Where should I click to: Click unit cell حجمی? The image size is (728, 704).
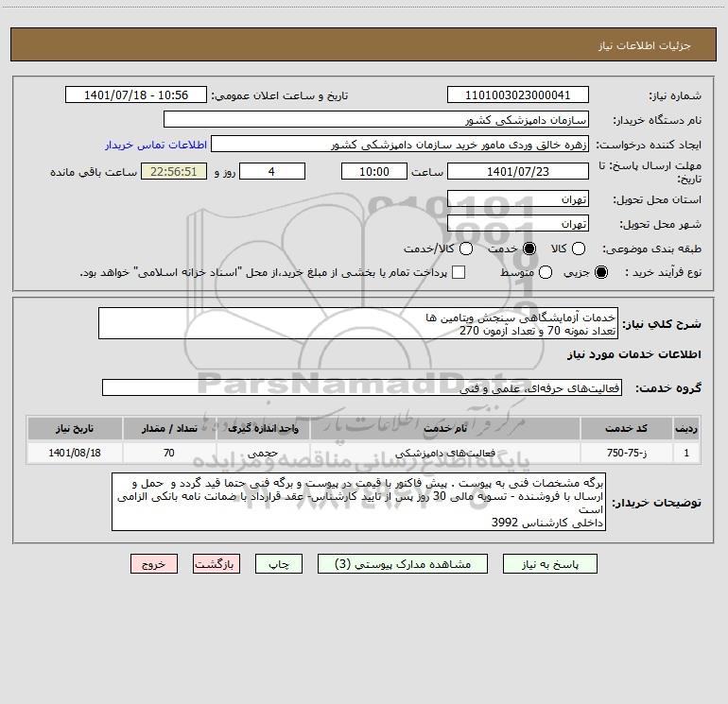[x=263, y=453]
